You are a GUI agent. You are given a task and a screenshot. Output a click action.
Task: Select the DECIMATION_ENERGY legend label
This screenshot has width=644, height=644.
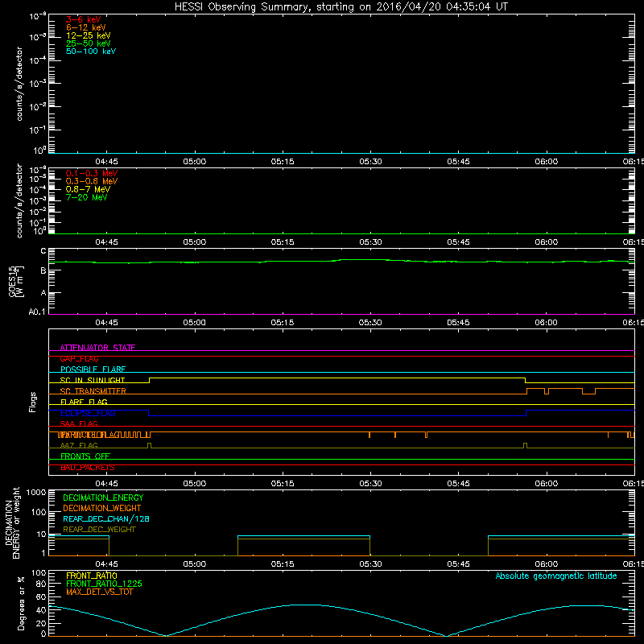[x=103, y=497]
